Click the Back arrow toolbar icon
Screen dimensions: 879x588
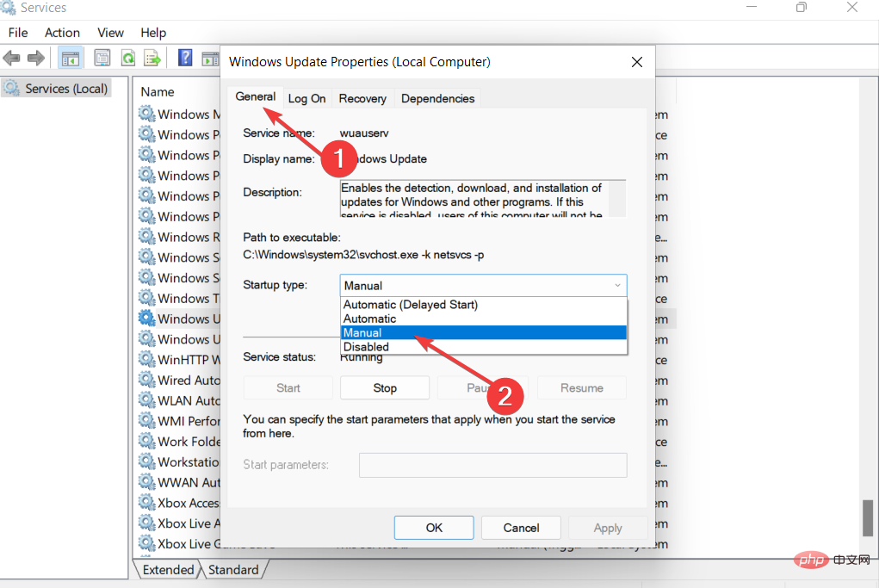(11, 58)
